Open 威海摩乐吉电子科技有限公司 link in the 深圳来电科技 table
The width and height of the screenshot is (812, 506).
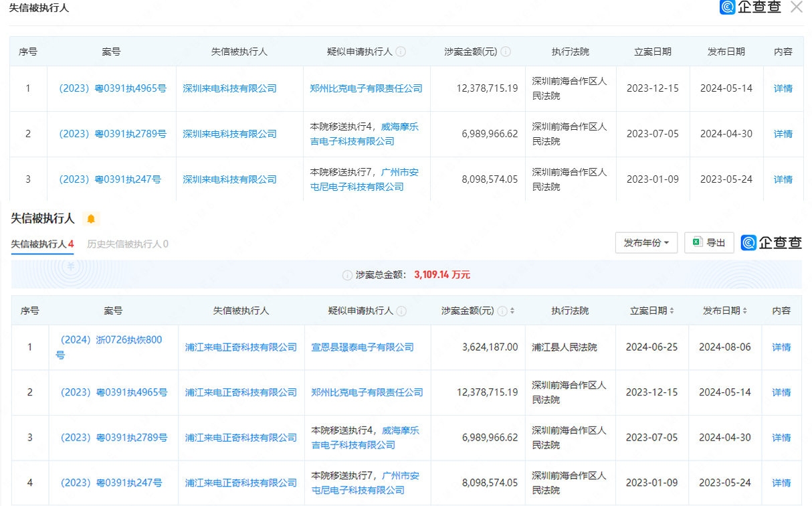(365, 134)
